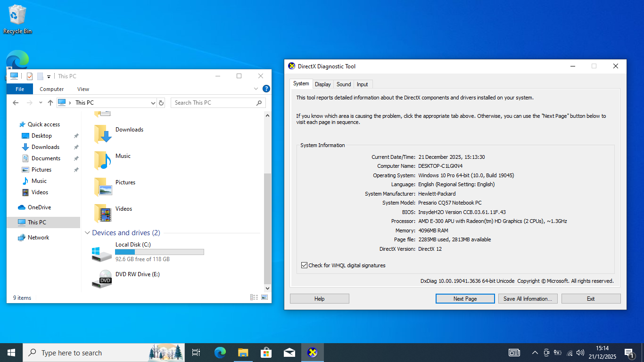This screenshot has width=644, height=362.
Task: Click the help question mark icon in File Explorer
Action: (266, 89)
